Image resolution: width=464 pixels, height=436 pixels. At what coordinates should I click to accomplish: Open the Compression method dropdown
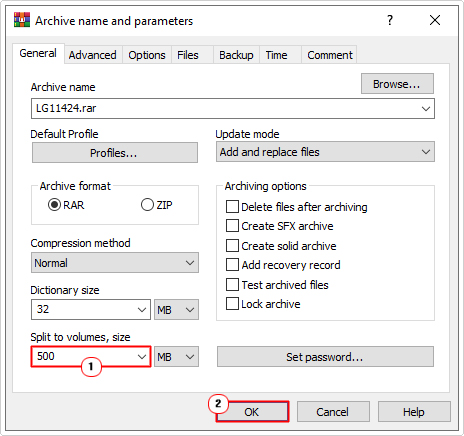point(115,263)
